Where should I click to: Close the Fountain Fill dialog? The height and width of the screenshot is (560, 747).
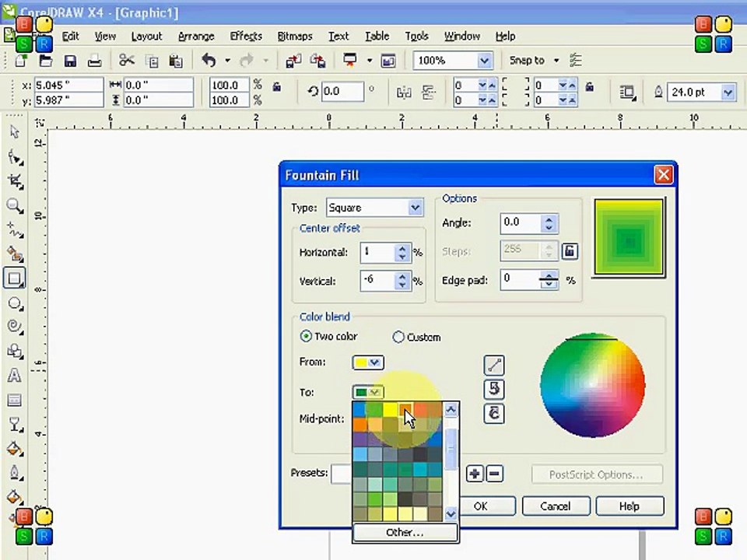point(663,175)
